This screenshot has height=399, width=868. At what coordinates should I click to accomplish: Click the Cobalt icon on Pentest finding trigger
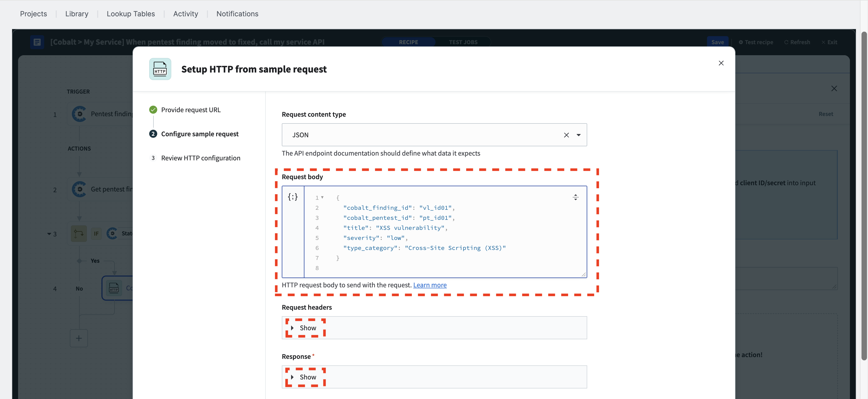click(79, 114)
